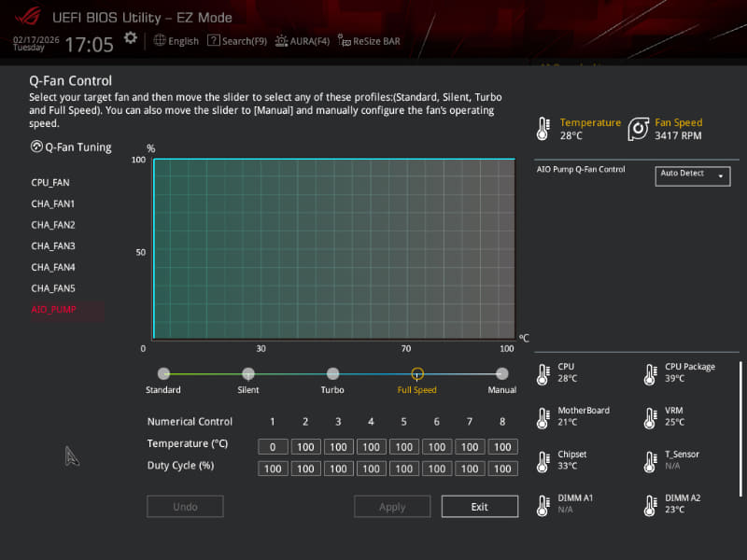Click the Search(F9) text

(x=245, y=41)
